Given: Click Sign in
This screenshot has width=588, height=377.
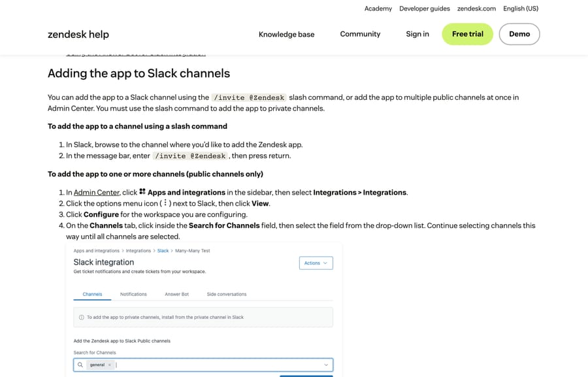Looking at the screenshot, I should pyautogui.click(x=417, y=34).
